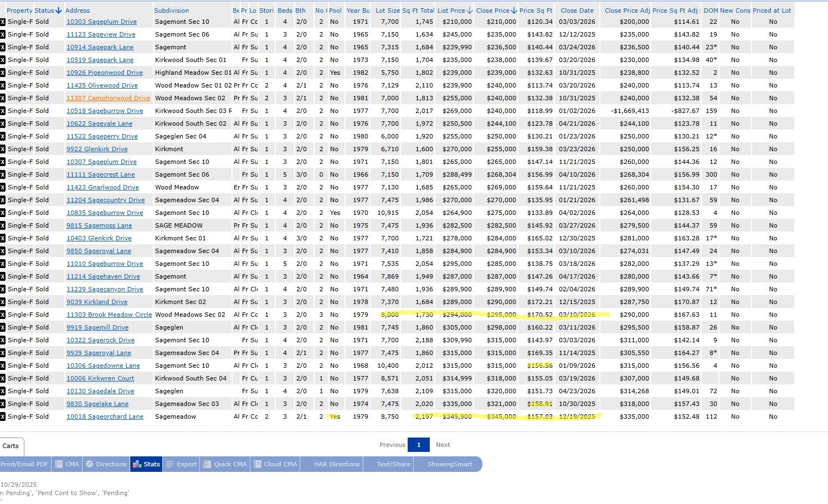The height and width of the screenshot is (504, 828).
Task: Click the Print/Email PDF button
Action: (x=24, y=464)
